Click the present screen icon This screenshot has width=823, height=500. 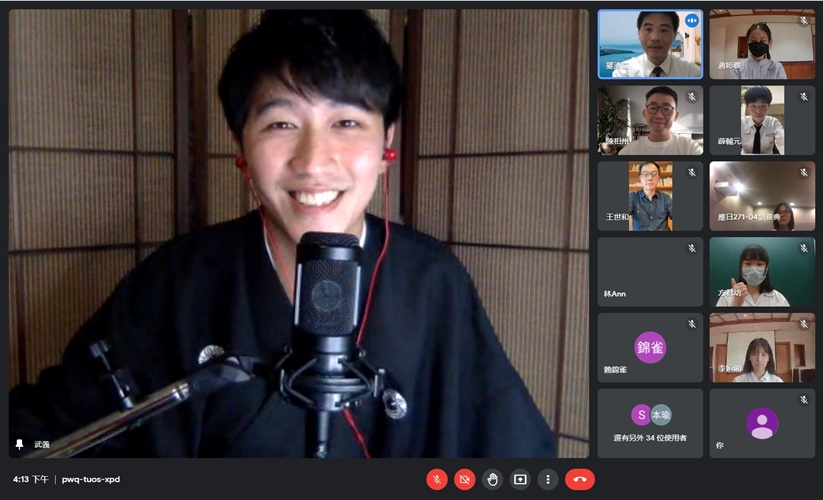[x=520, y=479]
